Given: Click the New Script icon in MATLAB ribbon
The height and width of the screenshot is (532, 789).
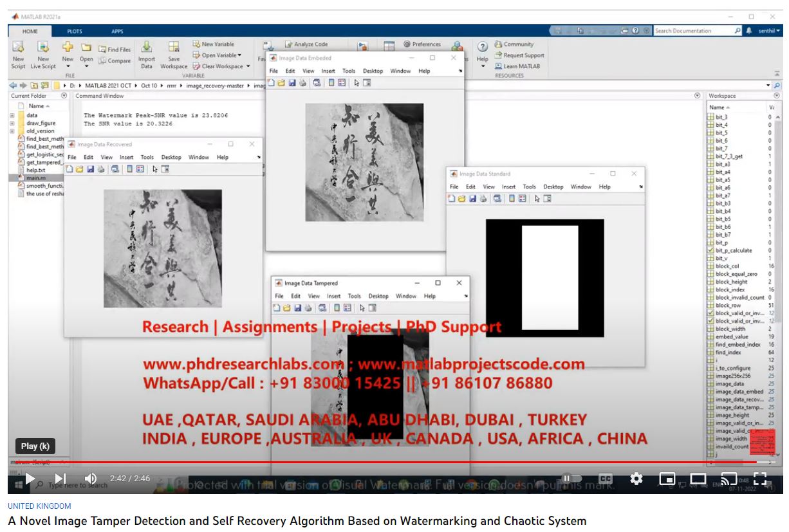Looking at the screenshot, I should (x=18, y=47).
